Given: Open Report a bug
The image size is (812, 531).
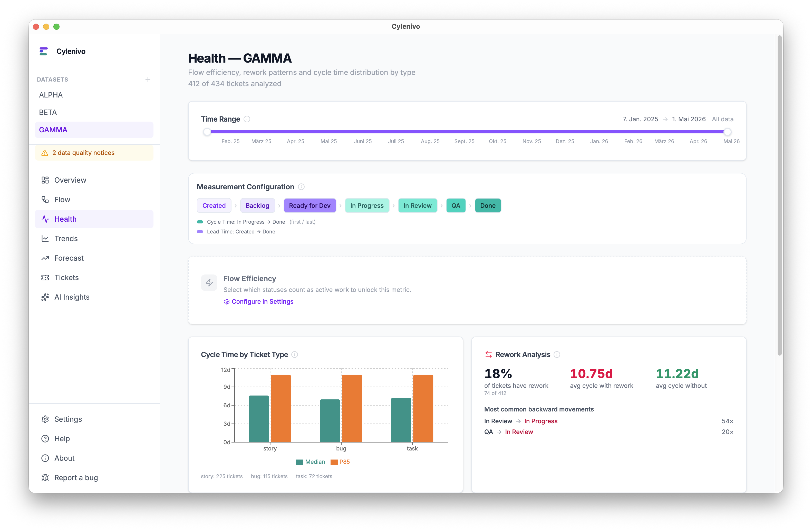Looking at the screenshot, I should click(76, 477).
